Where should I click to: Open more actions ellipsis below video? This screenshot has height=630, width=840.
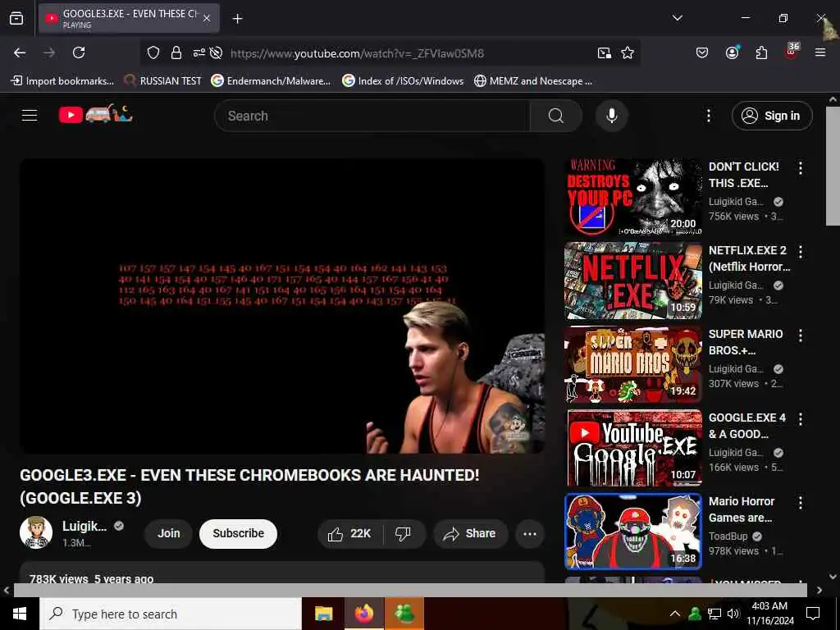530,533
